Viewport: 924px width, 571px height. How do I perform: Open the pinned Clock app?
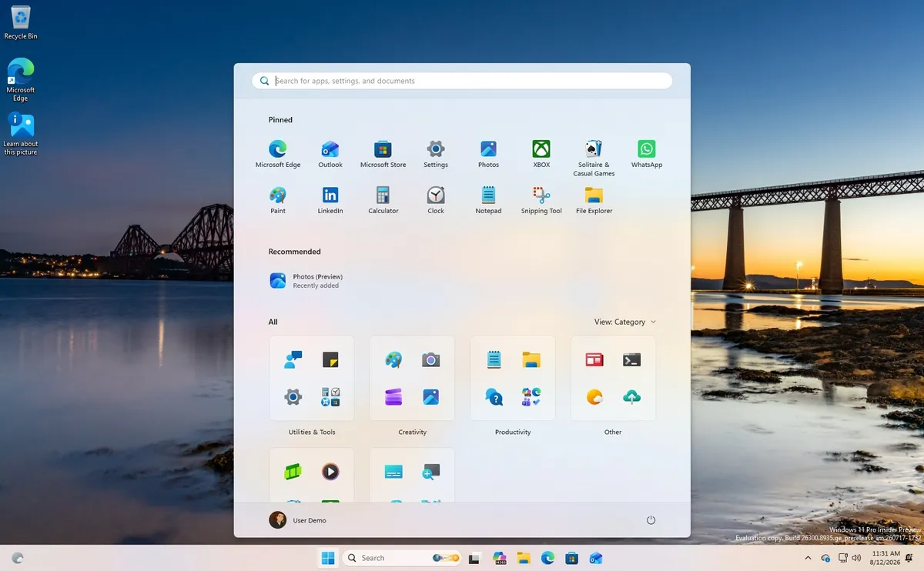pos(436,200)
